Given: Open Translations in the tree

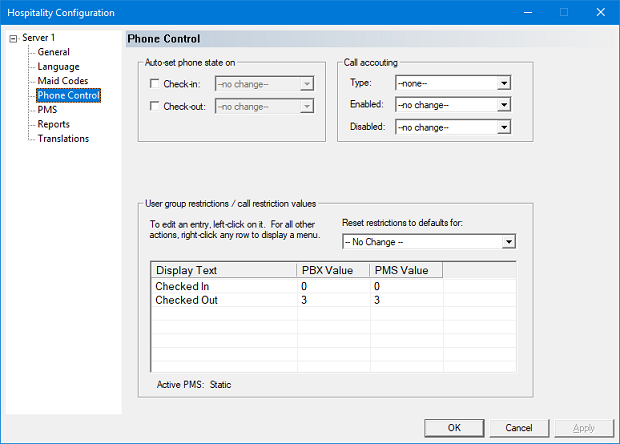Looking at the screenshot, I should coord(63,139).
